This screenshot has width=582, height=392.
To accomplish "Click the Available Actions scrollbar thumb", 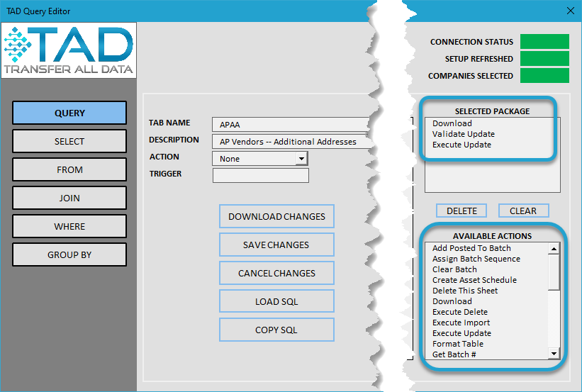I will pos(554,272).
